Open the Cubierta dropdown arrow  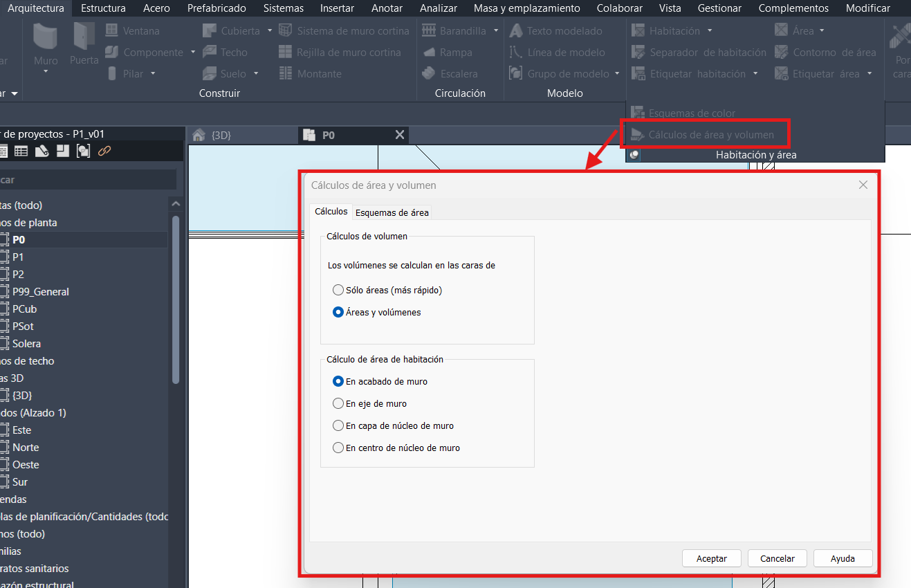[270, 31]
